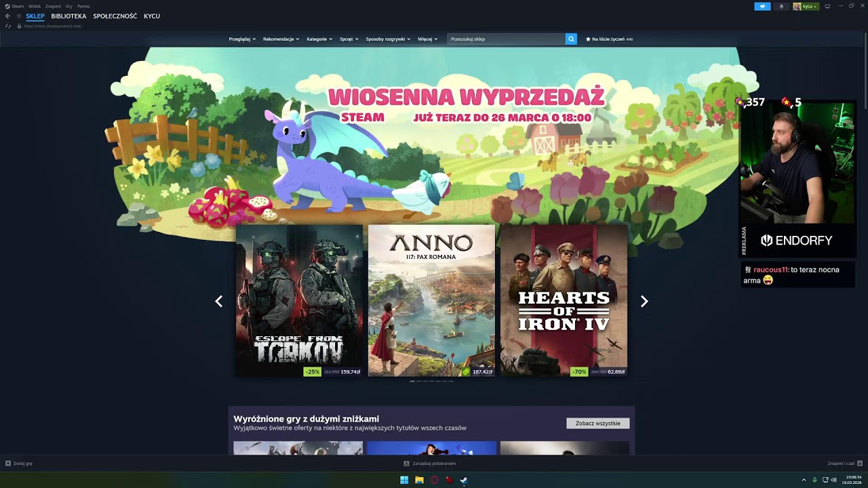This screenshot has width=868, height=488.
Task: Click the Steam icon in the taskbar
Action: click(x=464, y=480)
